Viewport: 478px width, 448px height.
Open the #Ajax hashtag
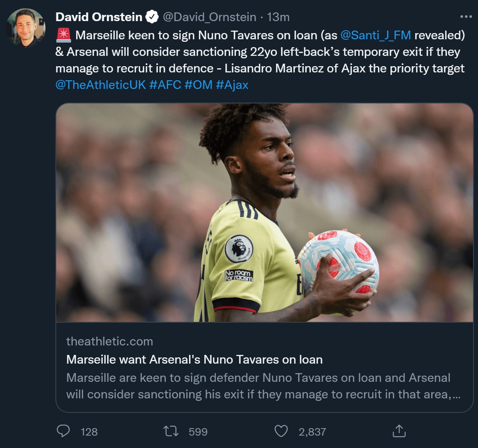click(232, 85)
